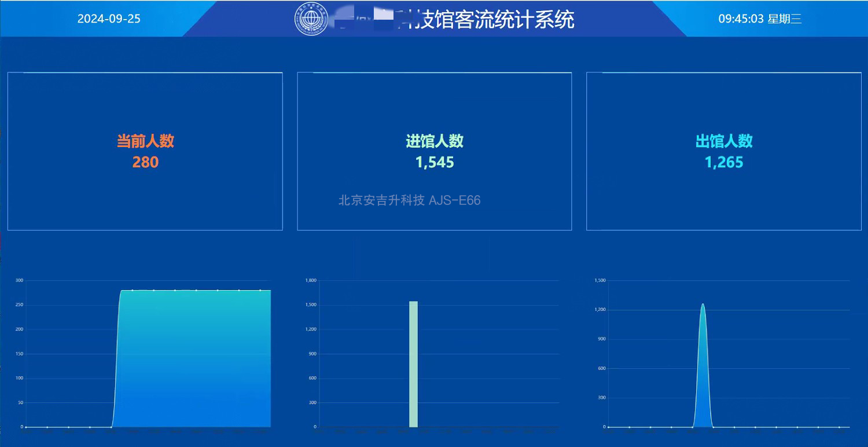Select the 进馆人数 label text
Screen dimensions: 868x447
coord(434,141)
